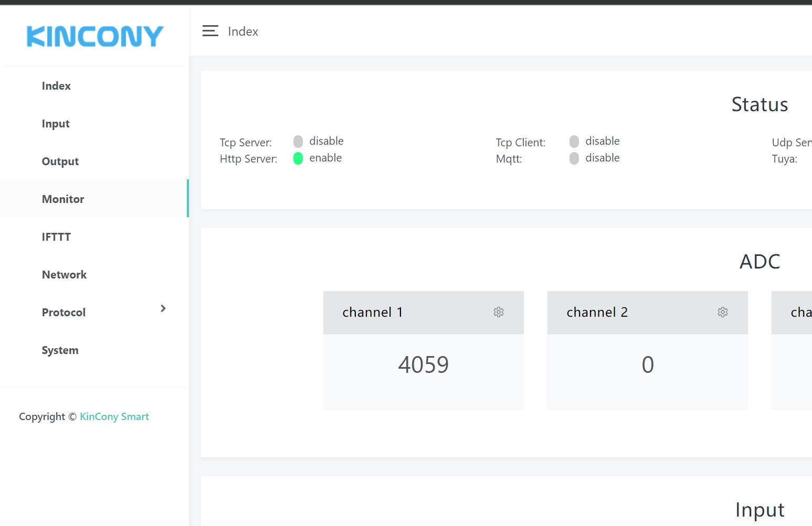
Task: Click the channel 1 value 4059
Action: pyautogui.click(x=423, y=364)
